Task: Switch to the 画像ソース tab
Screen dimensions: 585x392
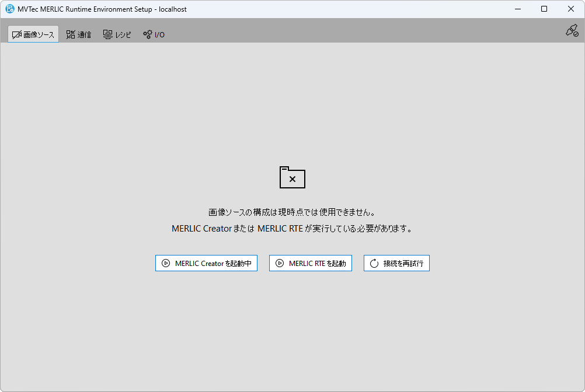Action: click(x=33, y=34)
